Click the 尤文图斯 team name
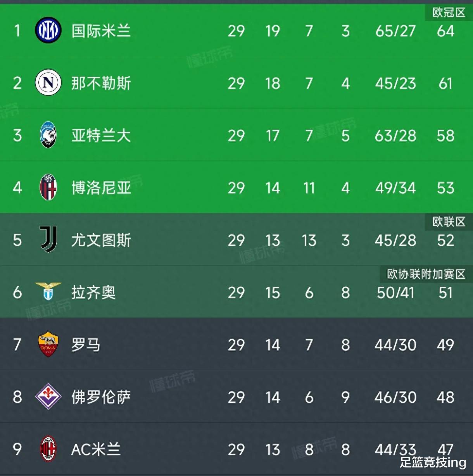The width and height of the screenshot is (473, 476). click(x=101, y=240)
